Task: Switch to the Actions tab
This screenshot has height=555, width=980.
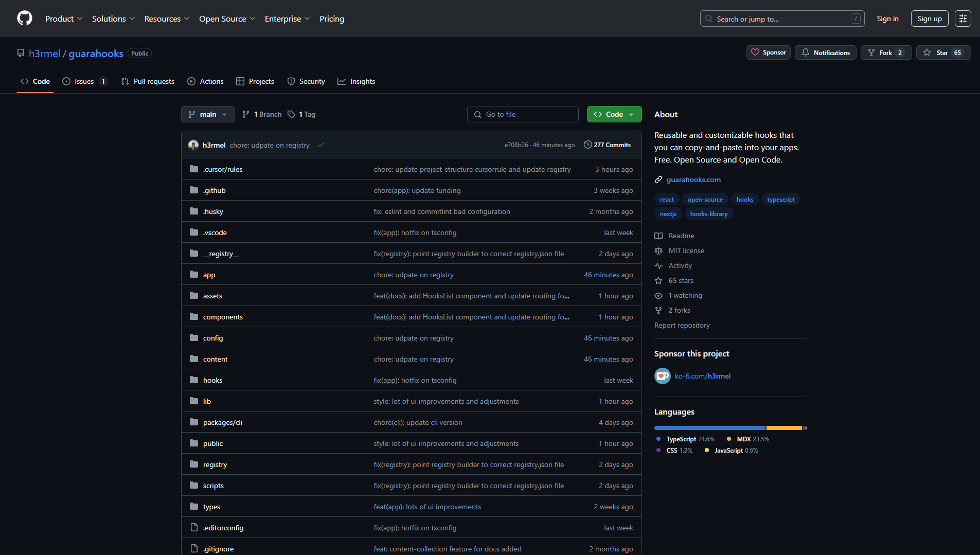Action: pos(205,81)
